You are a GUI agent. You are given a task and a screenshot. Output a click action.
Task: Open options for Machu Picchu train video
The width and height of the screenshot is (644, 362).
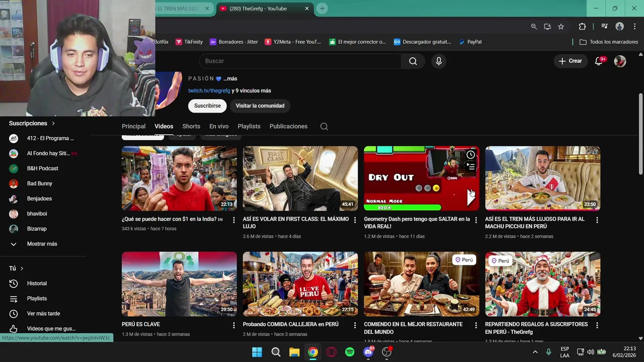coord(597,220)
